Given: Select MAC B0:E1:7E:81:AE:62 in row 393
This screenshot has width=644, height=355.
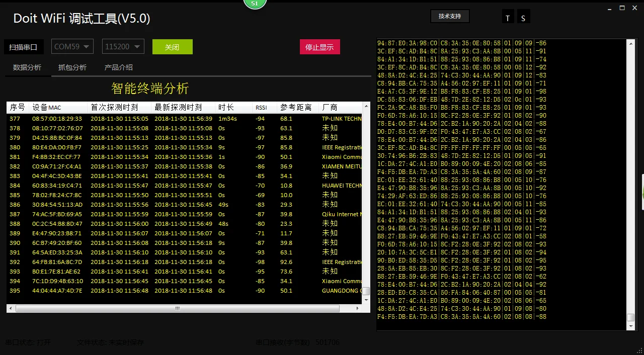Looking at the screenshot, I should [57, 272].
